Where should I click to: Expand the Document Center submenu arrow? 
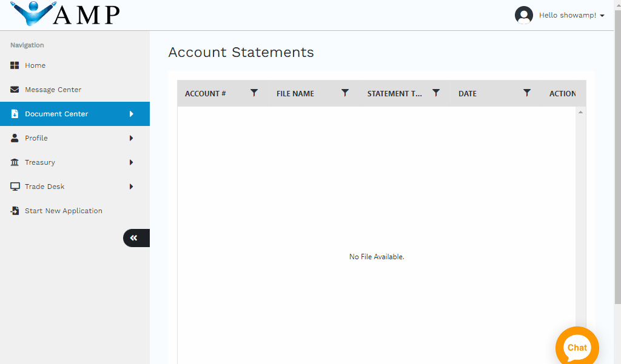click(x=131, y=114)
